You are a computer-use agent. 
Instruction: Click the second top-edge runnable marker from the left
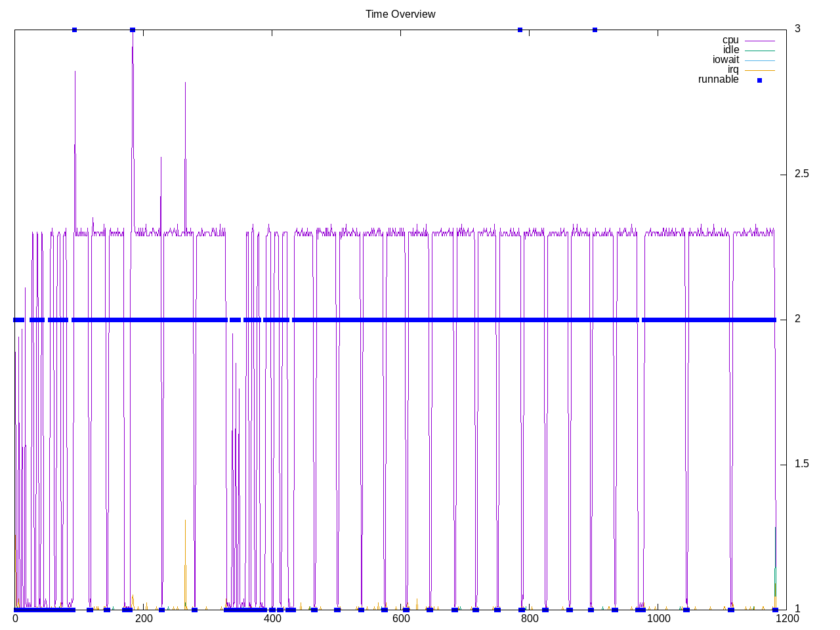[133, 30]
